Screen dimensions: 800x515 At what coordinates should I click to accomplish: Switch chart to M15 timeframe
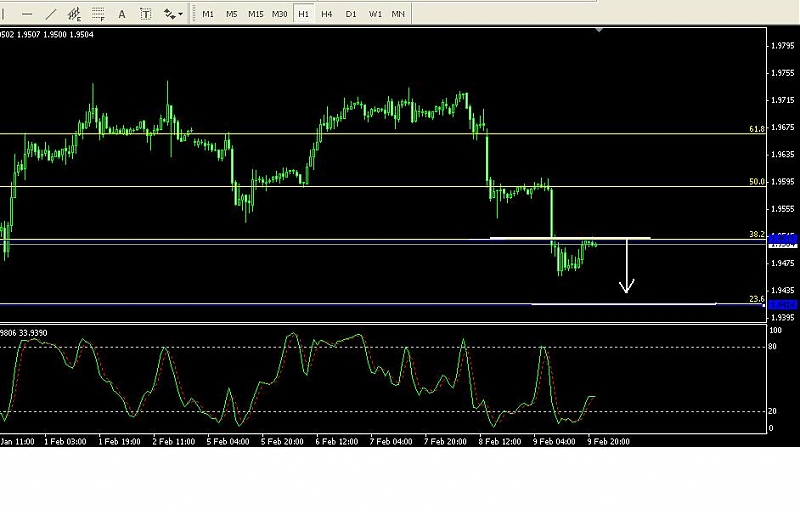(x=256, y=14)
